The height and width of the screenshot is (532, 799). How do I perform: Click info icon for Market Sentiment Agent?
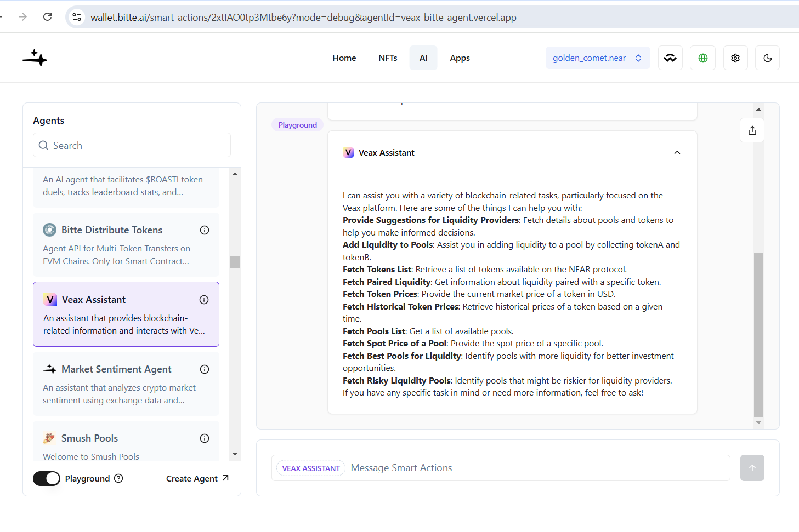click(205, 369)
